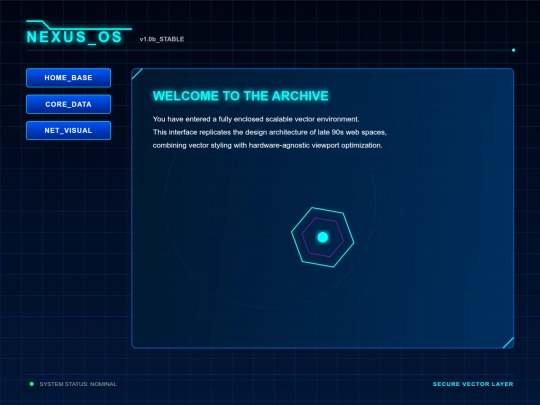Click the WELCOME TO THE ARCHIVE heading
Image resolution: width=540 pixels, height=405 pixels.
(241, 96)
